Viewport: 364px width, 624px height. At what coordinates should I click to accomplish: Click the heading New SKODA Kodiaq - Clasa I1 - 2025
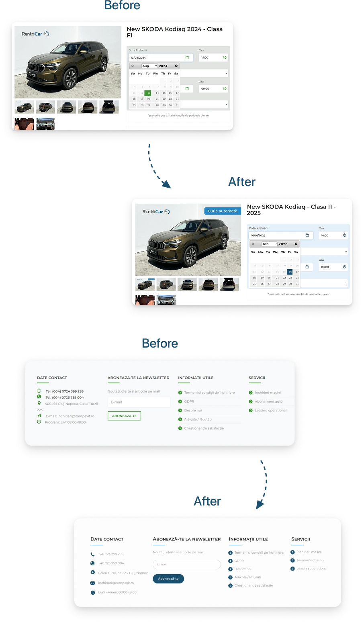click(291, 210)
